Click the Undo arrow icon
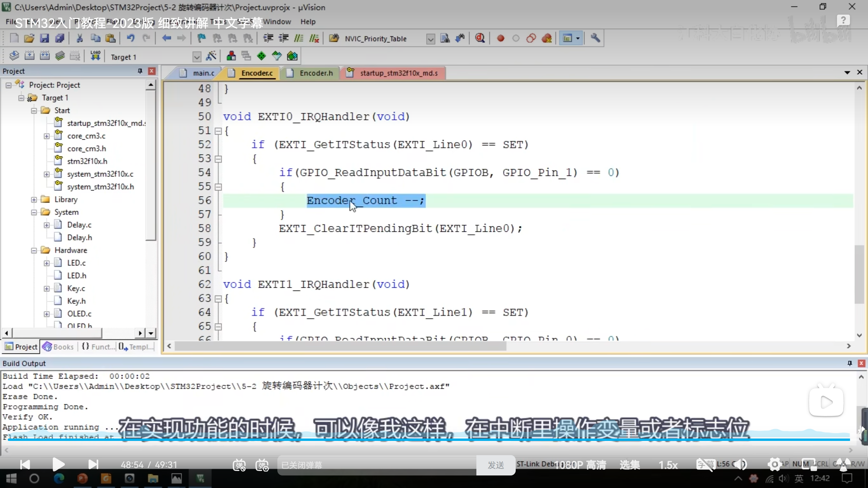 click(x=131, y=38)
